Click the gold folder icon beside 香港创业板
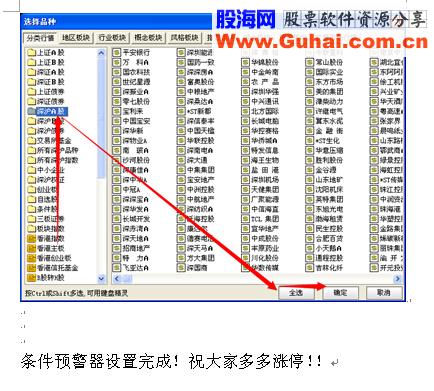Image resolution: width=434 pixels, height=391 pixels. pos(31,258)
